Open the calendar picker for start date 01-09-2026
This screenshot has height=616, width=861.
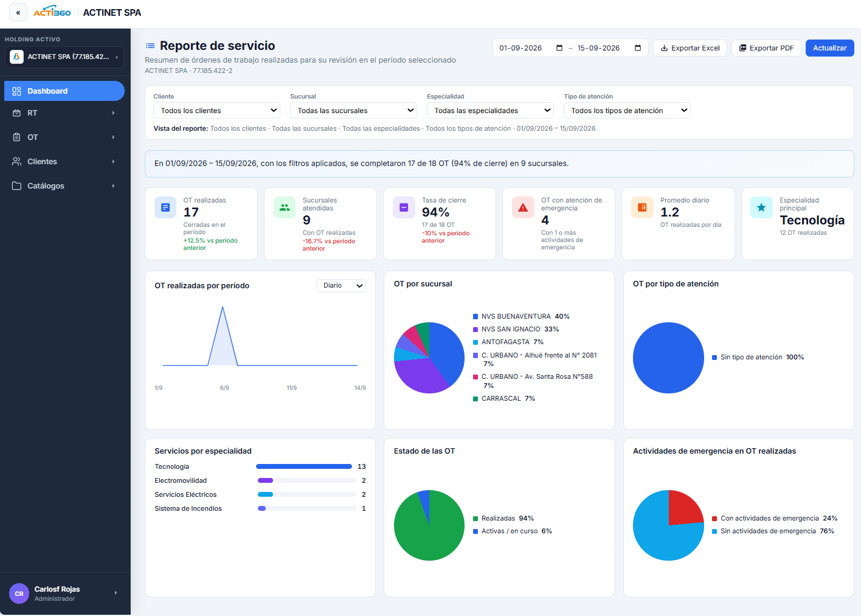559,48
